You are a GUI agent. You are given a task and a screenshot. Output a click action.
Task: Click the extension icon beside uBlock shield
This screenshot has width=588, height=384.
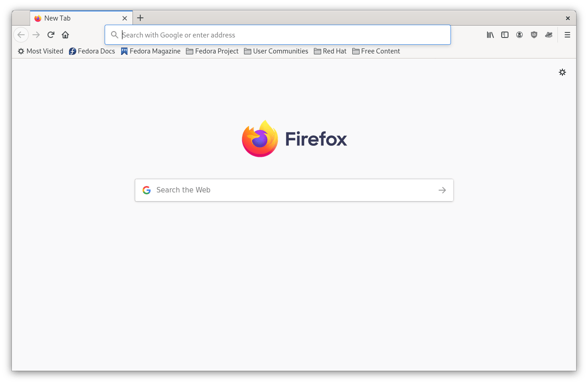tap(549, 35)
